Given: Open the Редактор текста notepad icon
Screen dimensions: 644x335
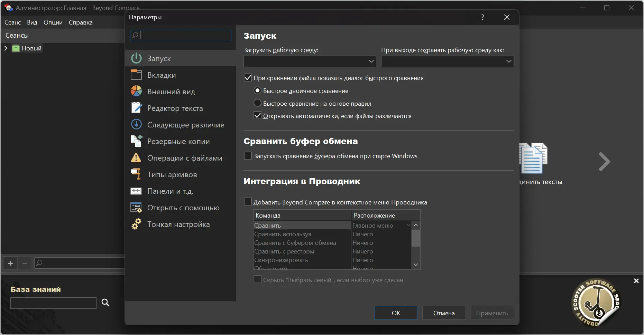Looking at the screenshot, I should (136, 108).
